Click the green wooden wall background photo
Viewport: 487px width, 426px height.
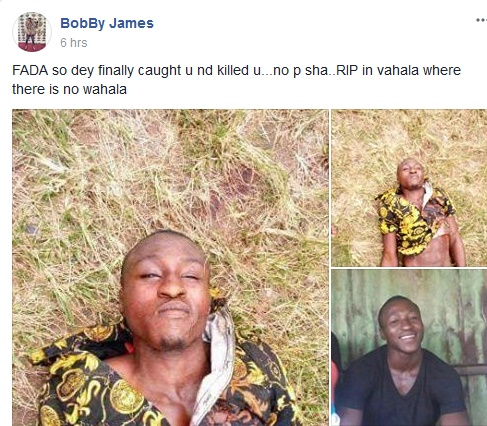pyautogui.click(x=409, y=347)
